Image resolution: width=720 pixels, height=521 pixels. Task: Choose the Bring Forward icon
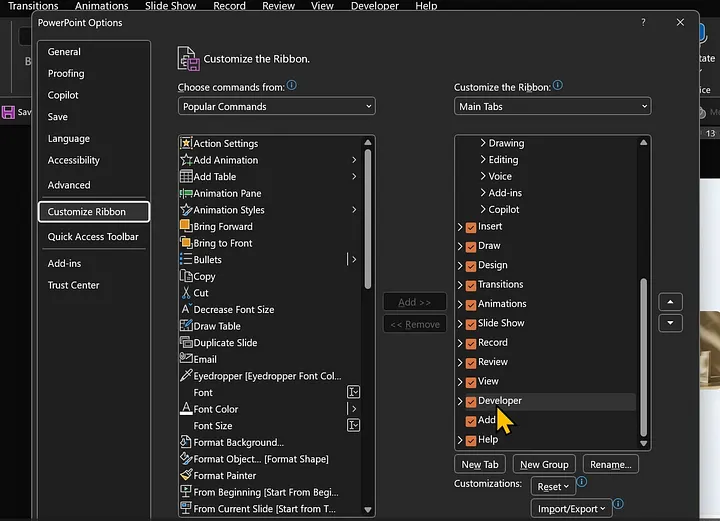point(186,227)
